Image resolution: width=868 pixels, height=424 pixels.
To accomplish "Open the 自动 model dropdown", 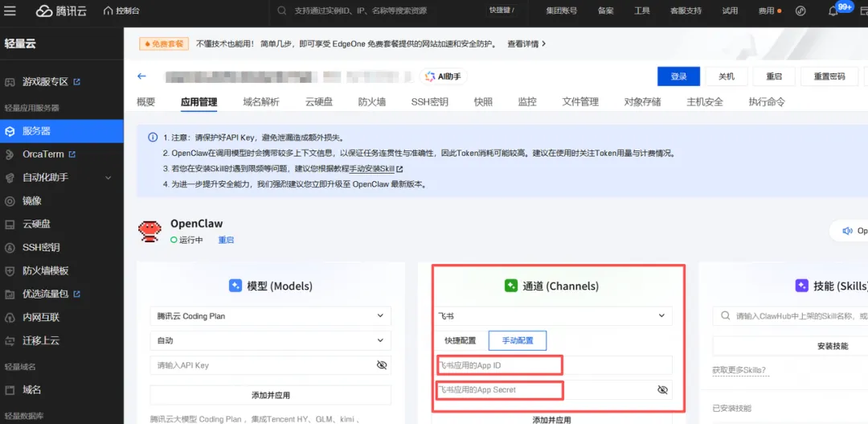I will pos(270,340).
